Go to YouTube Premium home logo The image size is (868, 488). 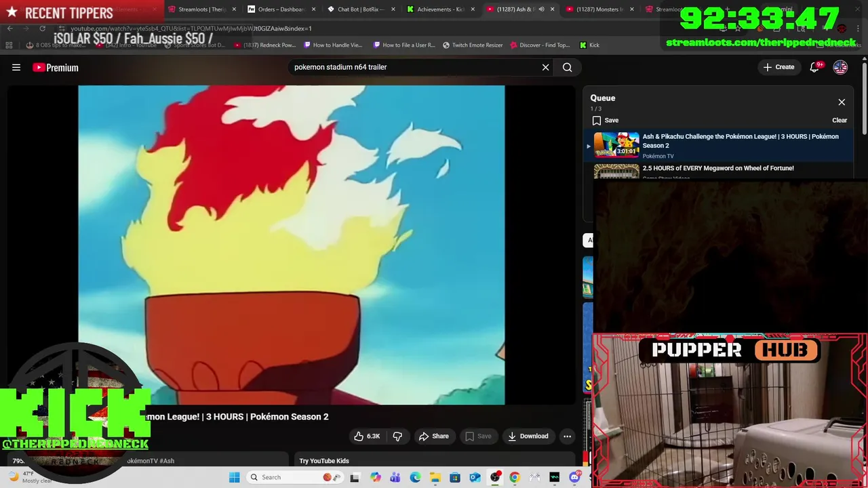pos(56,67)
